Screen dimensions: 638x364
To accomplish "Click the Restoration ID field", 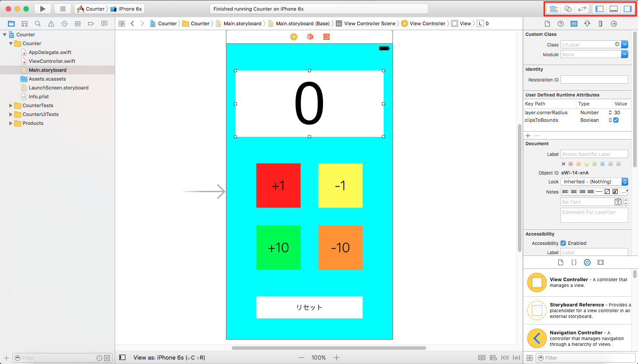I will tap(594, 80).
